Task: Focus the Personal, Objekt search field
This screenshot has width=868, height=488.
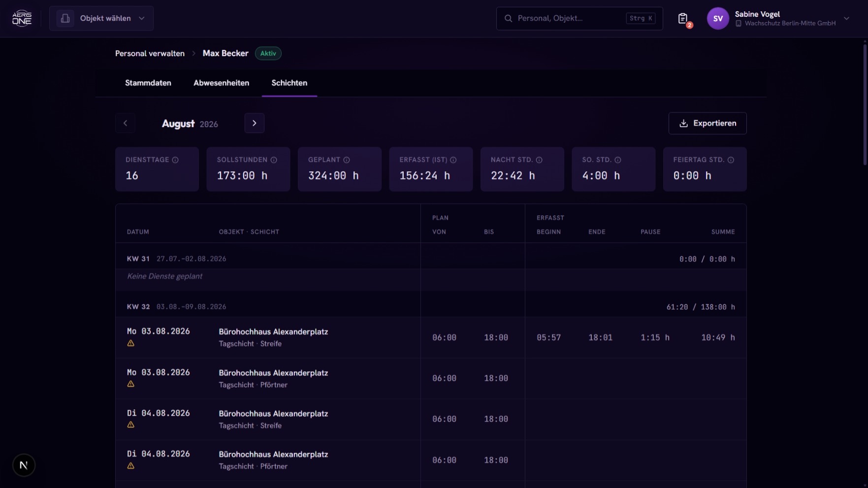Action: [x=579, y=18]
